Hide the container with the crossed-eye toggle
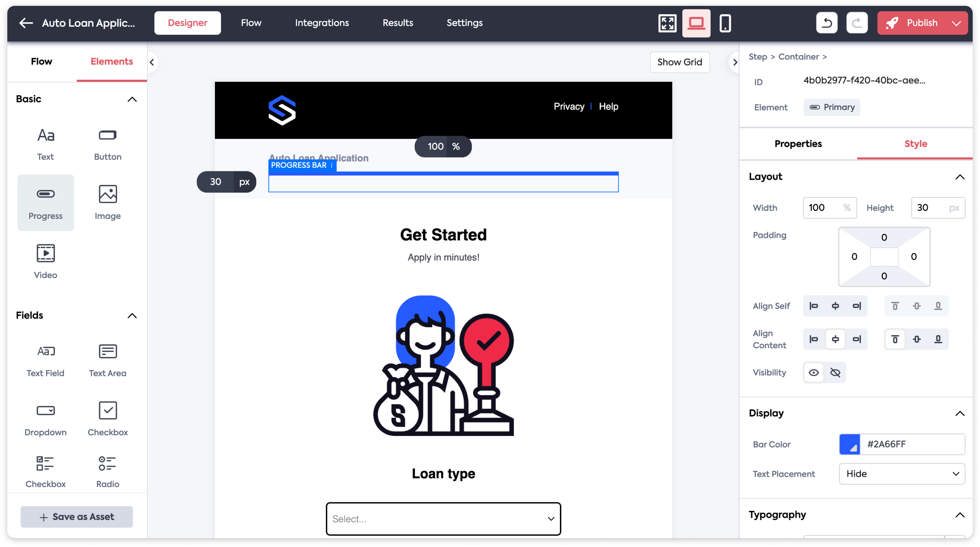This screenshot has height=547, width=980. point(836,372)
